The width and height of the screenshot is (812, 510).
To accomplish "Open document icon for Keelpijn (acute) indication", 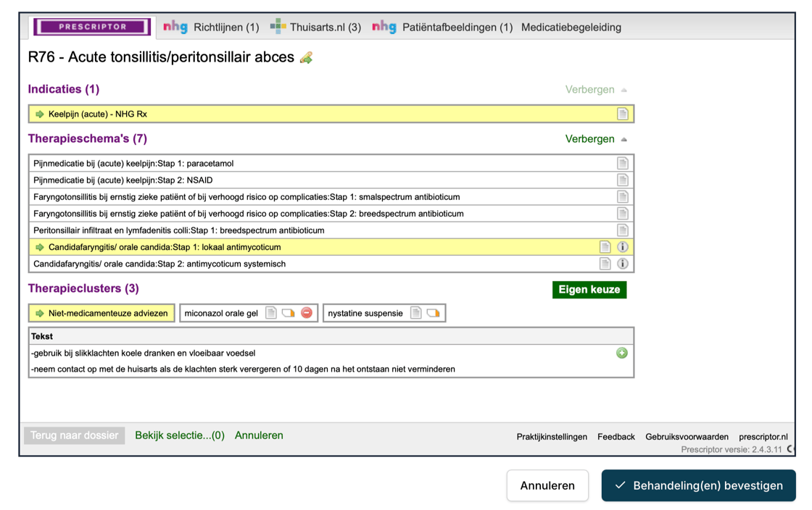I will [622, 114].
